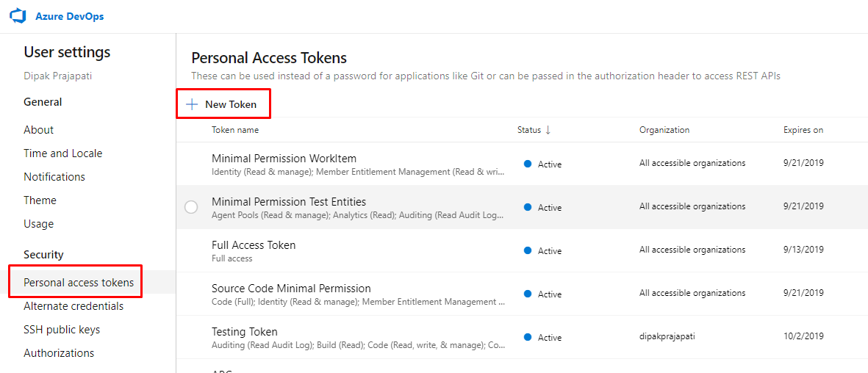Sort by Expires on column header
Viewport: 868px width, 373px height.
tap(803, 130)
